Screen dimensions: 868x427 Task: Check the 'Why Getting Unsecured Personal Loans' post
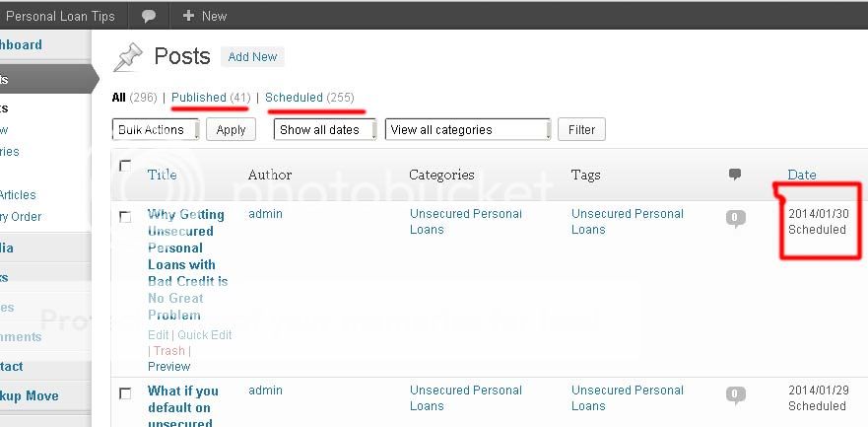[x=125, y=217]
